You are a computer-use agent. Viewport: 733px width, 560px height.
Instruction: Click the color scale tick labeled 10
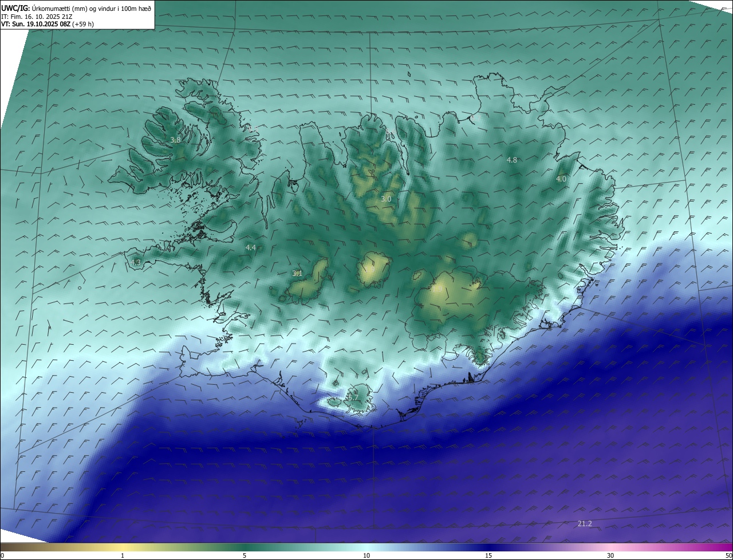click(366, 555)
